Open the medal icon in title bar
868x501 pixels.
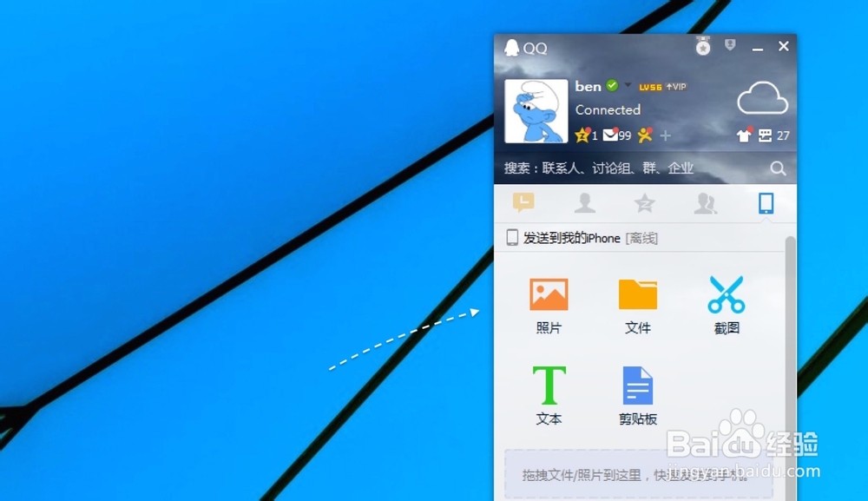point(703,47)
